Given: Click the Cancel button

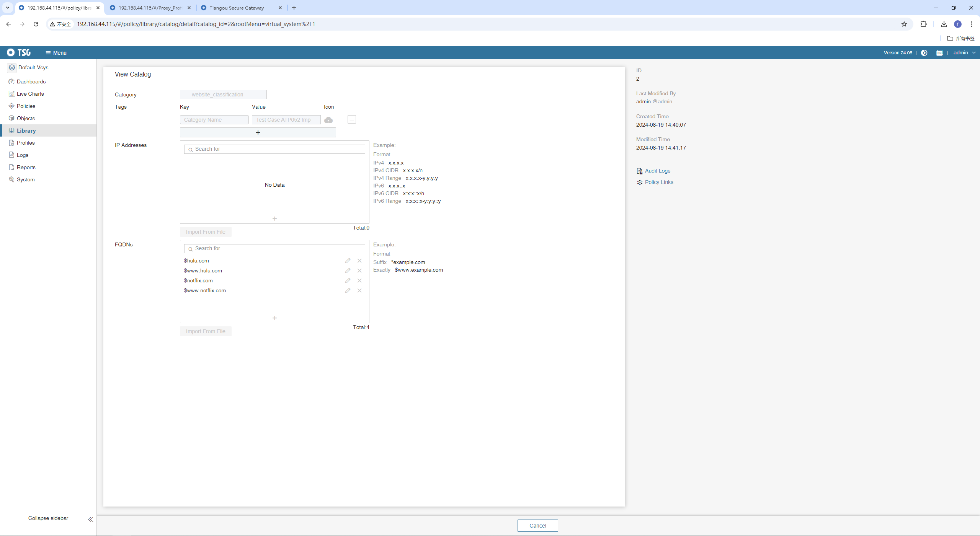Looking at the screenshot, I should (537, 525).
